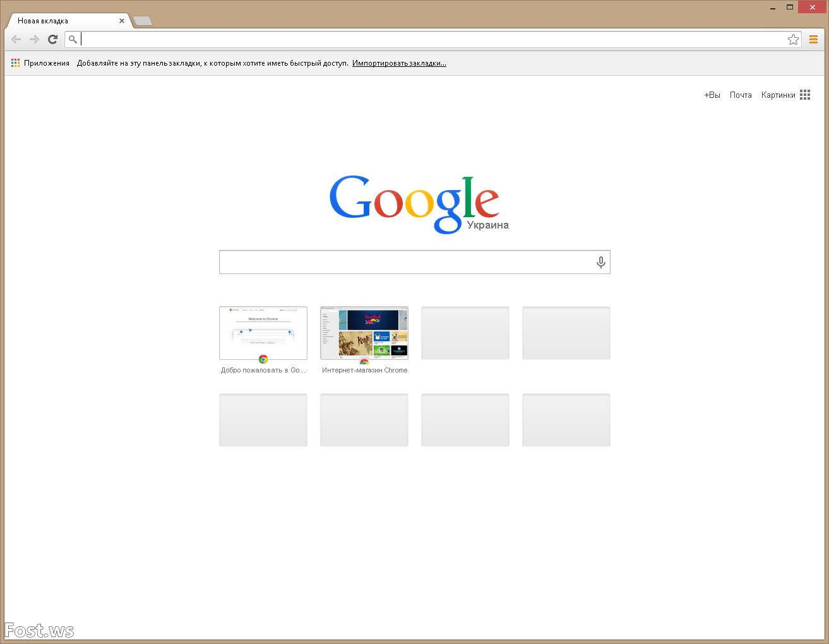Click the Интернет-магазин Chrome caption text
Image resolution: width=829 pixels, height=644 pixels.
(x=364, y=370)
